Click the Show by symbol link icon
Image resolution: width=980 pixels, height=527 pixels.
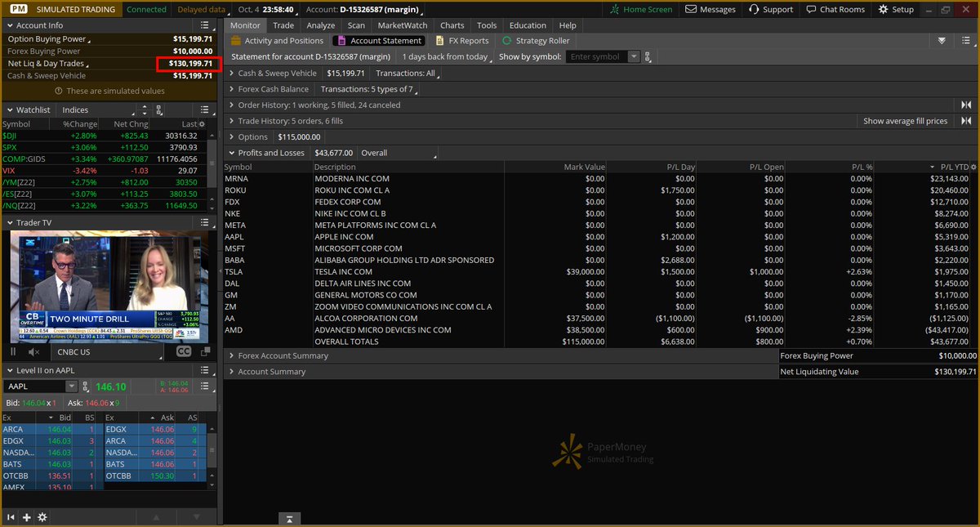[x=648, y=56]
